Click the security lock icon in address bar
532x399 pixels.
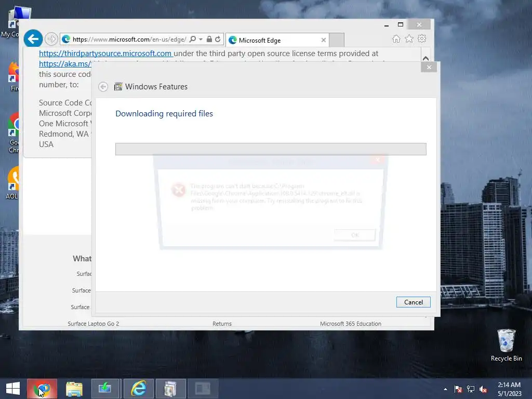pyautogui.click(x=209, y=39)
